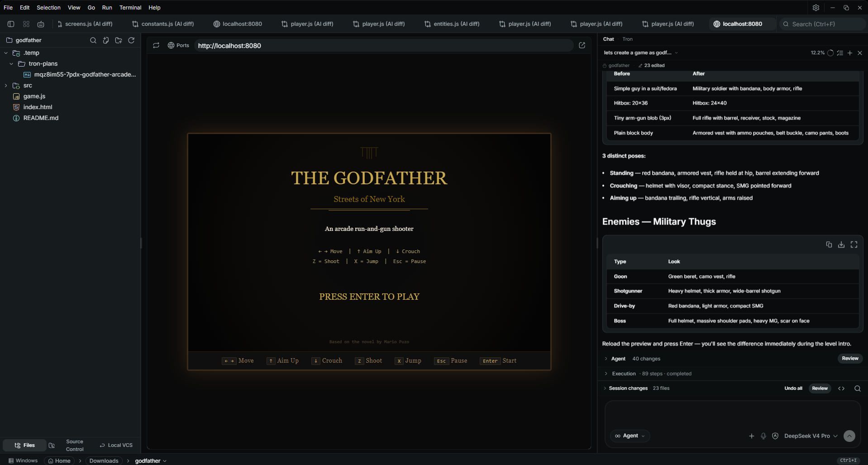Click Windows in the status bar
Viewport: 868px width, 465px height.
(23, 461)
